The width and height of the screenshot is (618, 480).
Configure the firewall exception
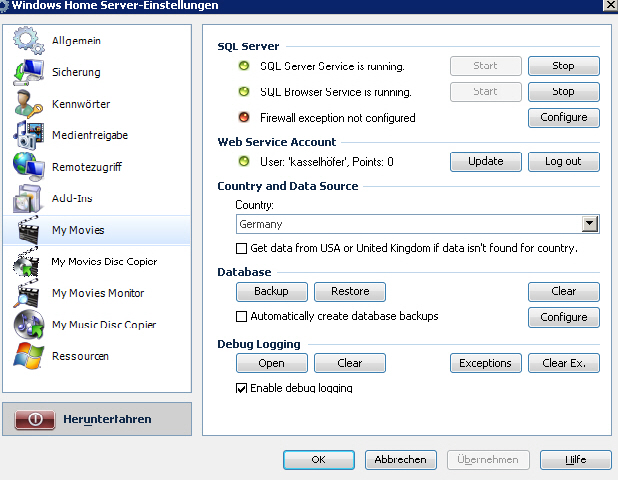(x=564, y=117)
